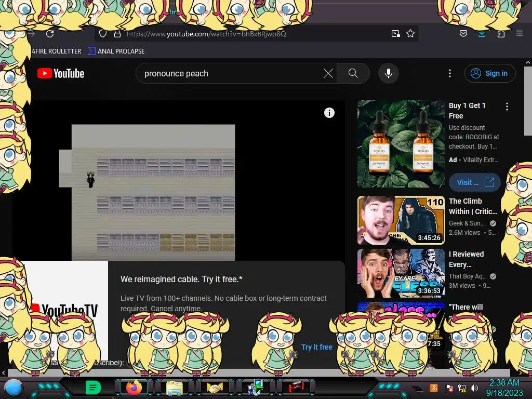
Task: Click the horizontal scrollbar left arrow
Action: (x=4, y=373)
